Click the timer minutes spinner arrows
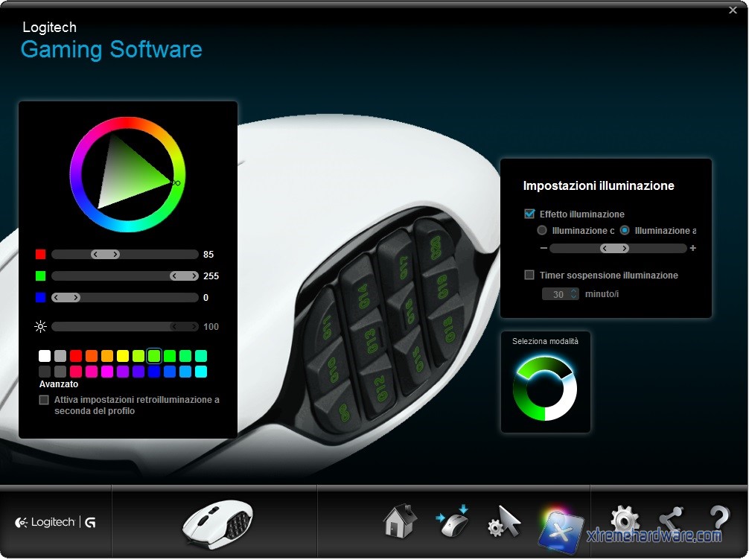The image size is (749, 560). (x=573, y=294)
